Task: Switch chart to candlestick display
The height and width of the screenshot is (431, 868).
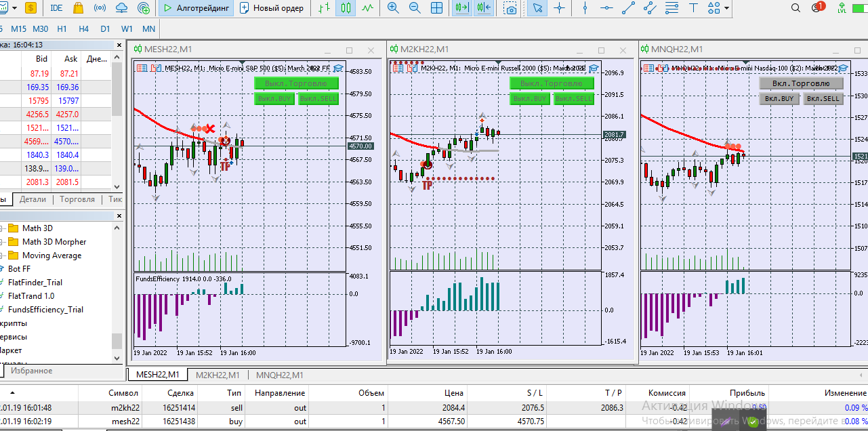Action: 346,8
